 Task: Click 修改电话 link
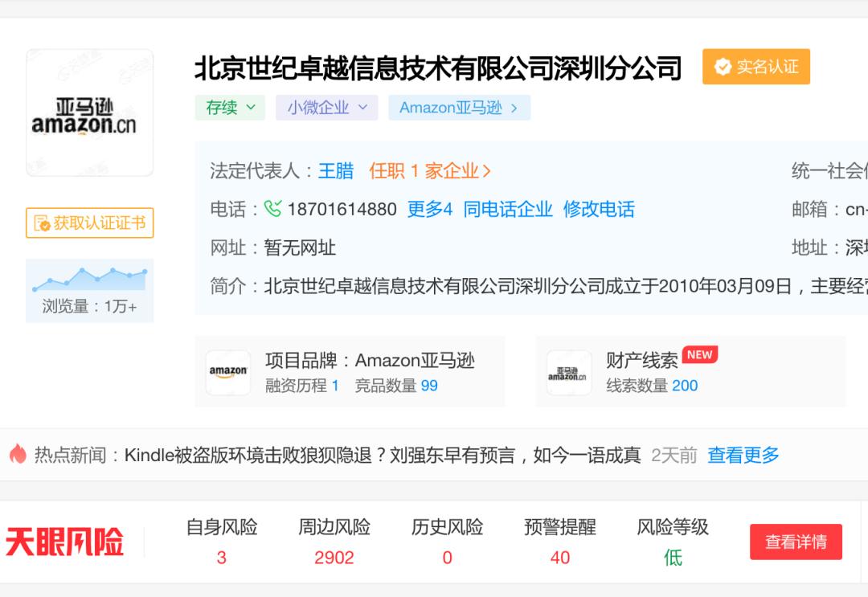pos(599,209)
